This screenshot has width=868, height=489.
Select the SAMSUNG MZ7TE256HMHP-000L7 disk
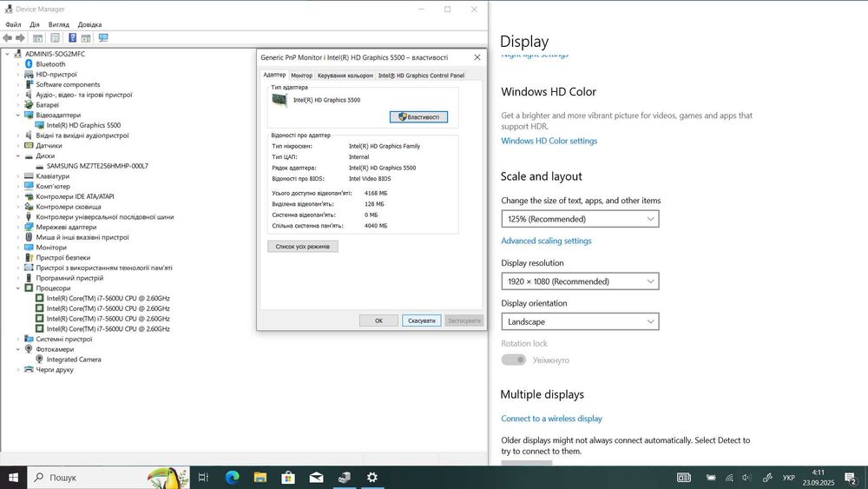[x=97, y=166]
